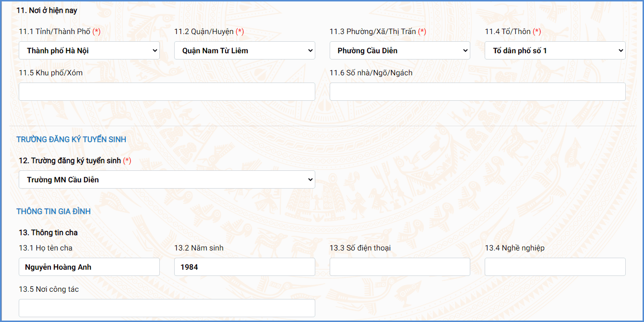Click the Họ tên cha field

pos(89,267)
